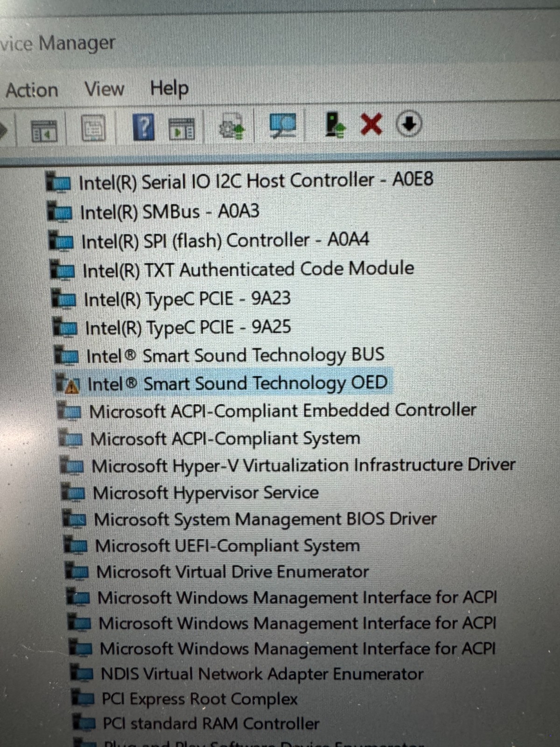This screenshot has height=747, width=560.
Task: Select Microsoft Hypervisor Service
Action: pos(205,493)
